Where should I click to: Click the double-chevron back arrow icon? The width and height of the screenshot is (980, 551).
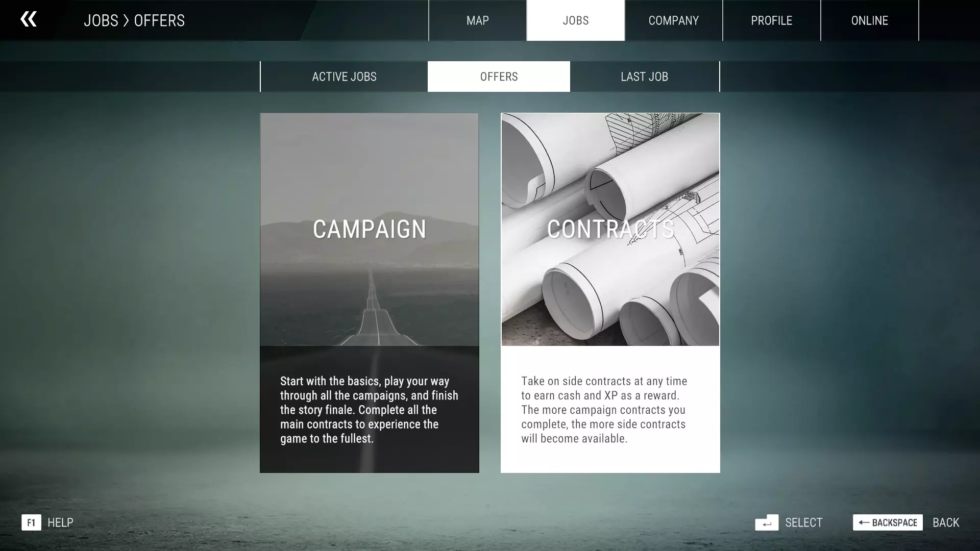pos(29,19)
